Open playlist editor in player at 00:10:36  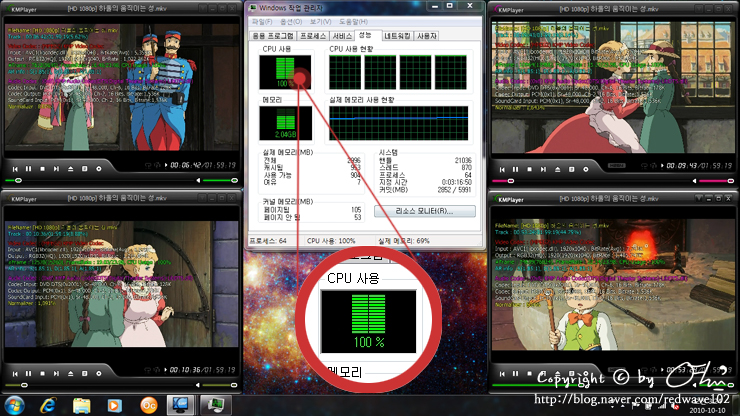[x=84, y=373]
